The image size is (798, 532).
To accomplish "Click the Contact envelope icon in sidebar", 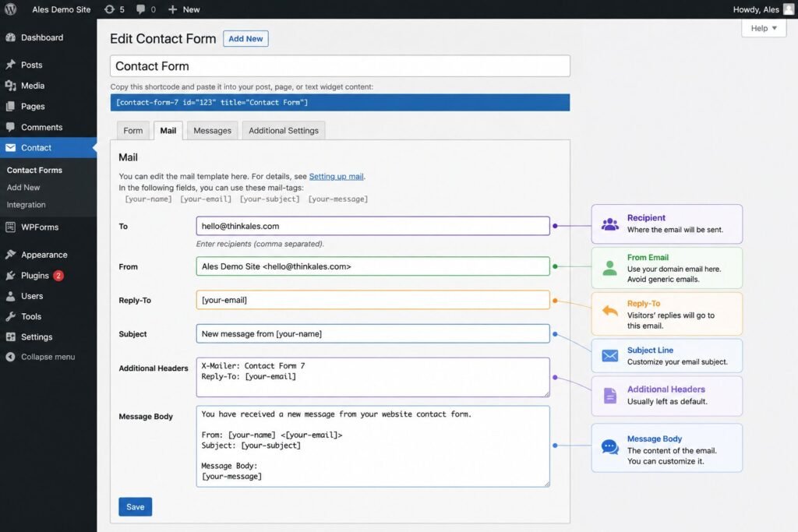I will [x=10, y=147].
